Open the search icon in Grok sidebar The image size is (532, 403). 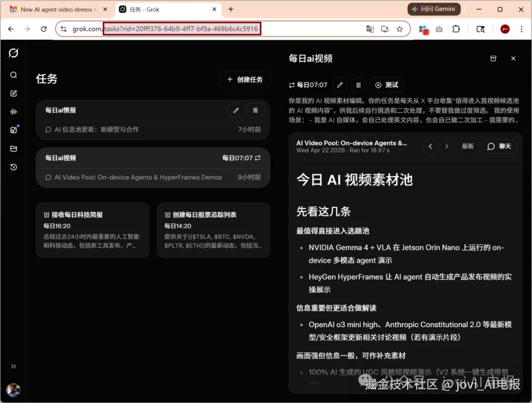14,75
